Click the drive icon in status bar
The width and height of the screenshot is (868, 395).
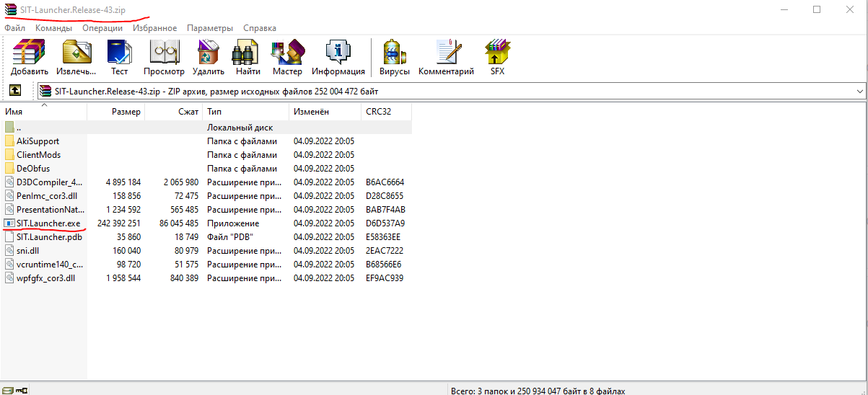point(7,390)
